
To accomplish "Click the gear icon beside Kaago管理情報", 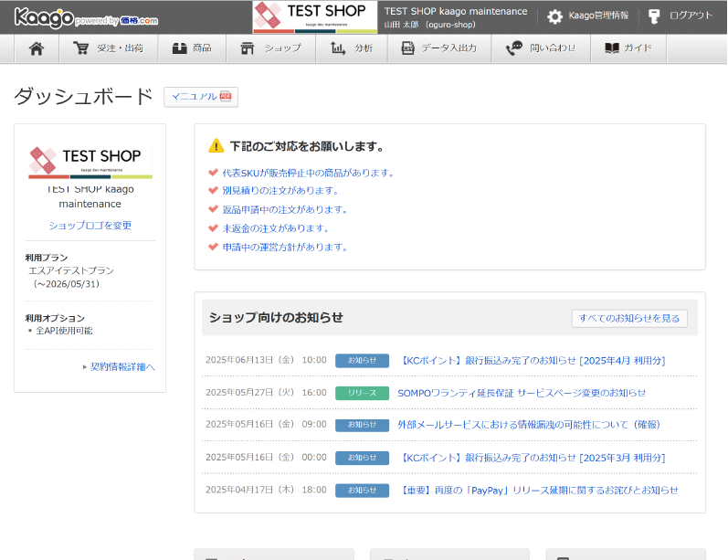I will coord(554,16).
